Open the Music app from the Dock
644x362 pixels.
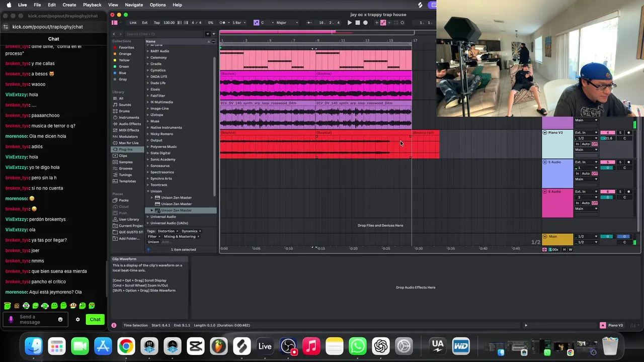click(x=311, y=346)
